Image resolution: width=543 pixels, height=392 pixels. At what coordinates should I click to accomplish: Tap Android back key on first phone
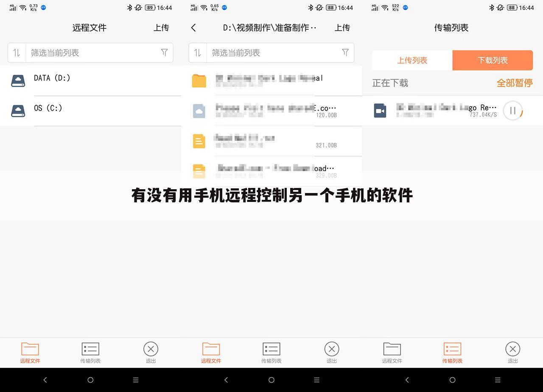click(45, 380)
